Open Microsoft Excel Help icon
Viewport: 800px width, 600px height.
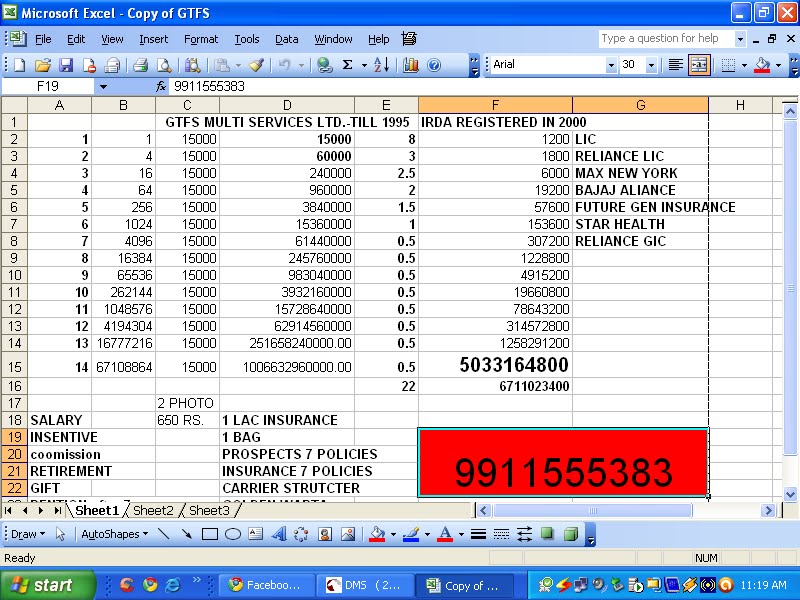[434, 65]
